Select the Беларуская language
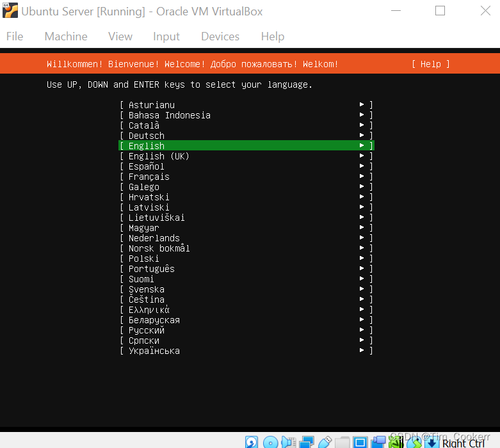Screen dimensions: 500x448 click(x=246, y=320)
